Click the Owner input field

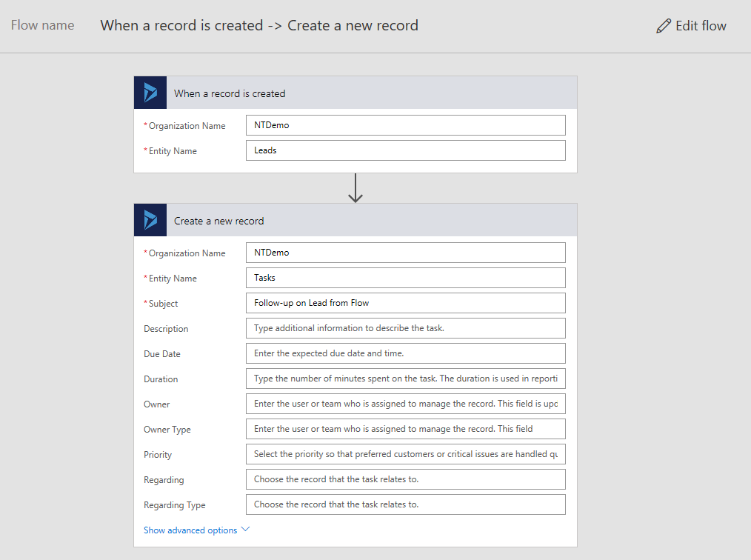[x=405, y=404]
